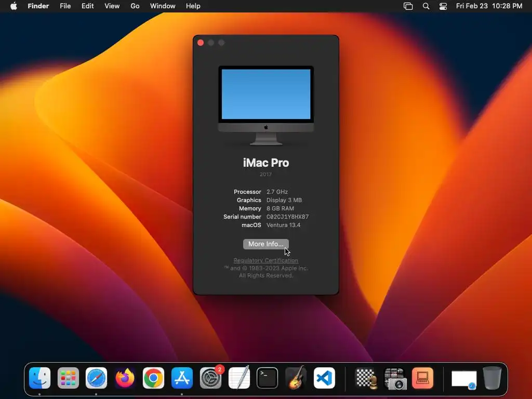Launch TextEdit from the Dock
This screenshot has height=399, width=532.
point(239,378)
